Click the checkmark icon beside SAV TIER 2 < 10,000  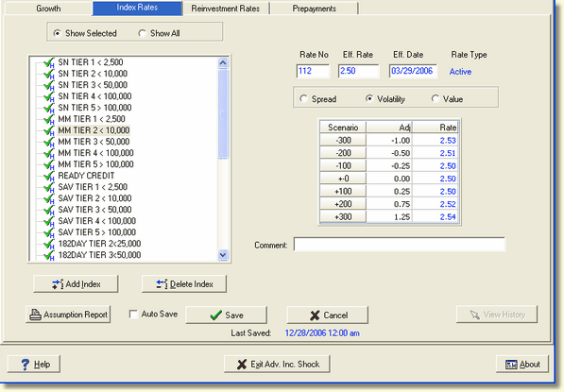click(49, 199)
